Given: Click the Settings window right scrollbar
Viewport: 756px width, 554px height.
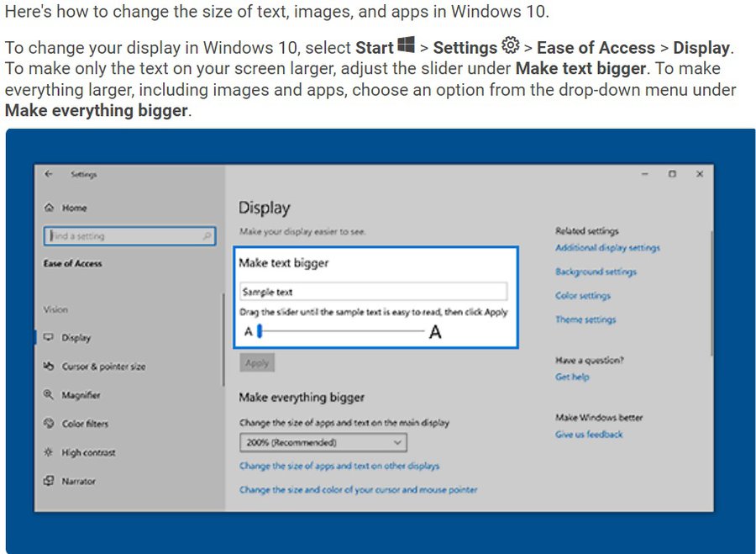Looking at the screenshot, I should click(711, 293).
